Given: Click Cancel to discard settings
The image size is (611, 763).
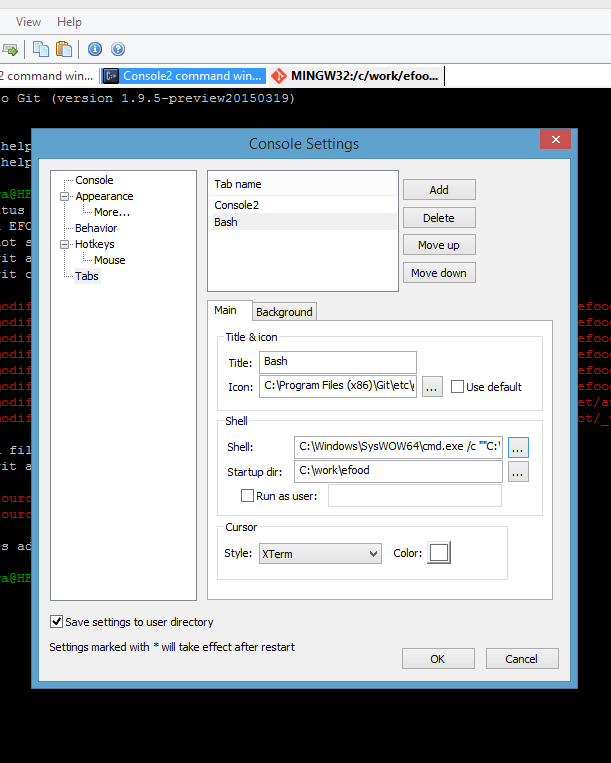Looking at the screenshot, I should [521, 659].
